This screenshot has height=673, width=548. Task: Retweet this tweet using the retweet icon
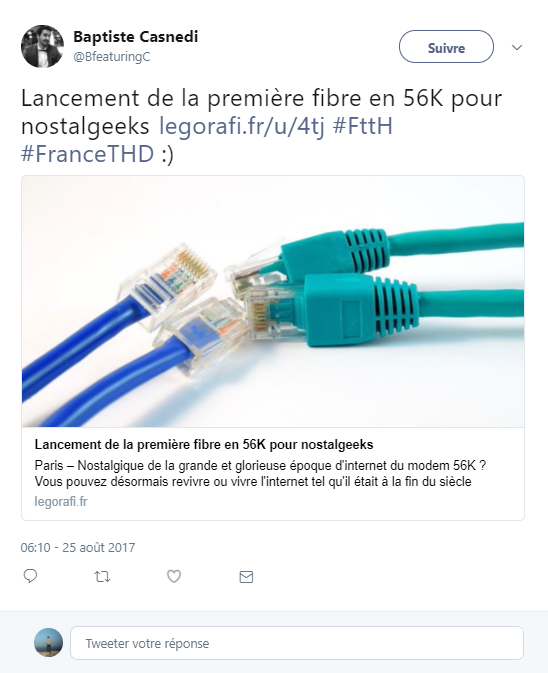click(102, 576)
